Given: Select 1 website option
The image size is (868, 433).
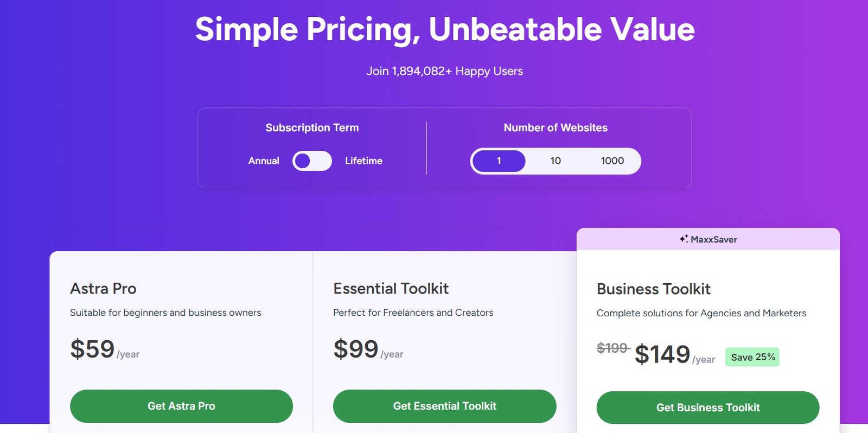Looking at the screenshot, I should [x=499, y=161].
